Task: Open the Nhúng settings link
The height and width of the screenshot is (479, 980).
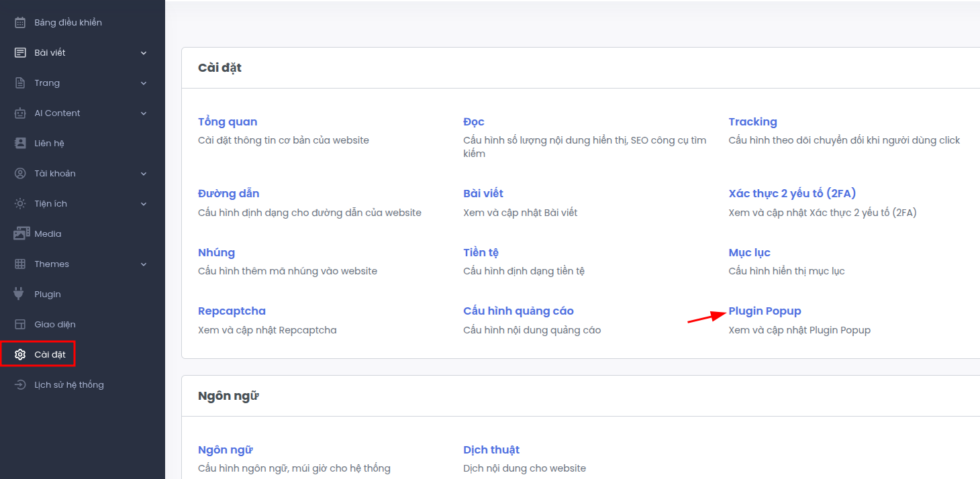Action: click(x=216, y=252)
